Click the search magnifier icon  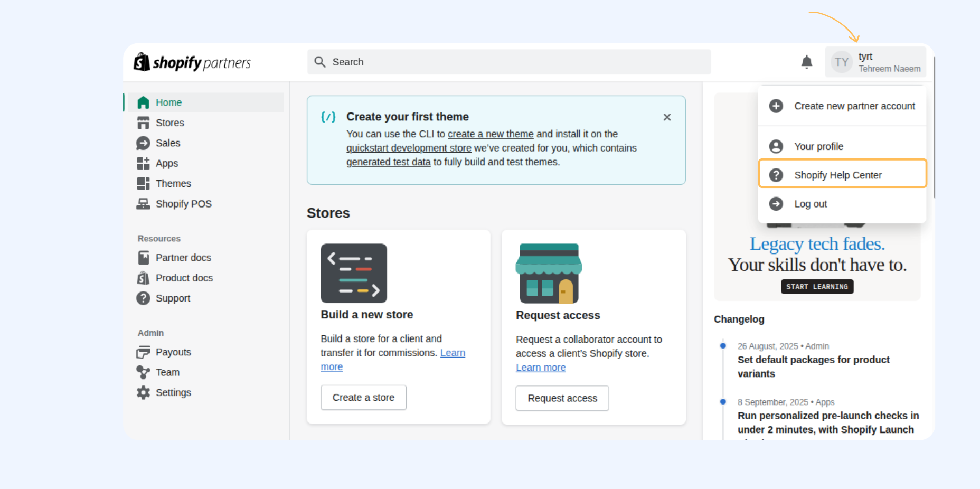pos(320,62)
